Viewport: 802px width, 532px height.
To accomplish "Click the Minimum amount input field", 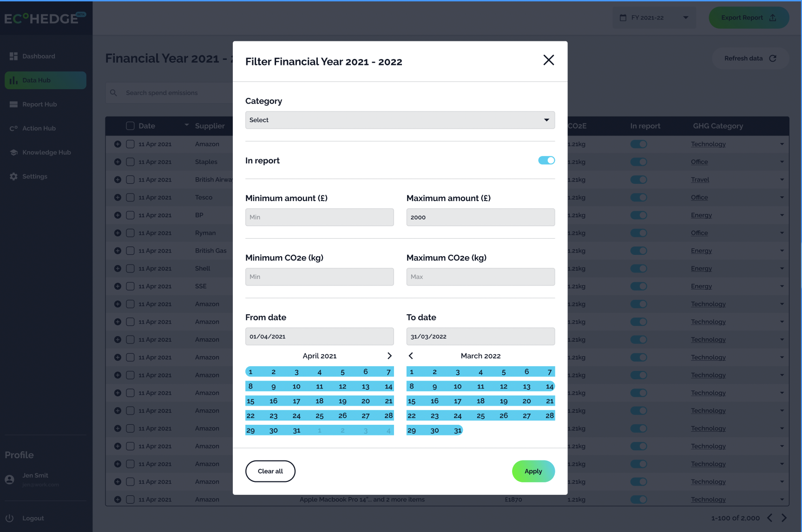I will coord(319,217).
